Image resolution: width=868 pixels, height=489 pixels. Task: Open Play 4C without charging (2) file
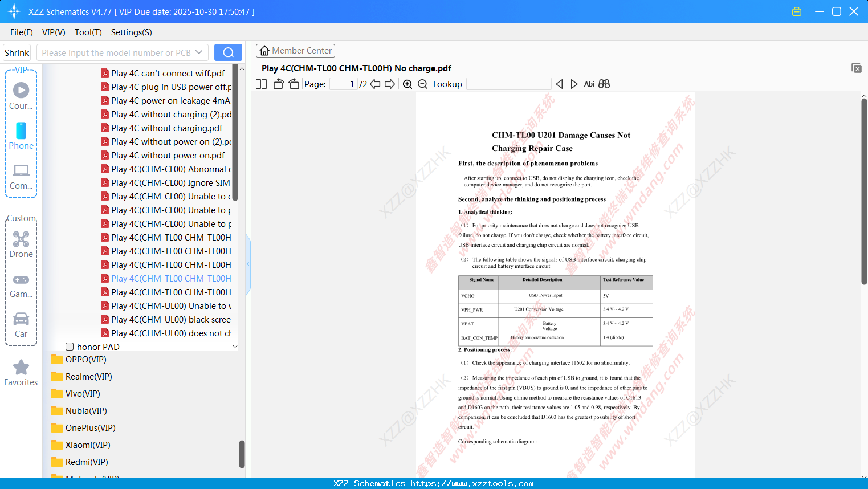tap(166, 115)
